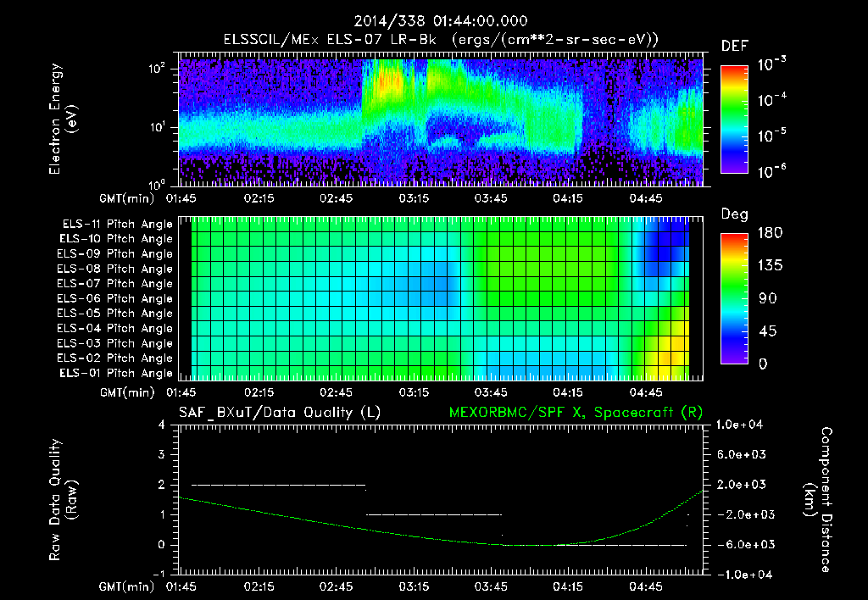
Task: Click the 135 label on Deg color bar
Action: coord(770,266)
